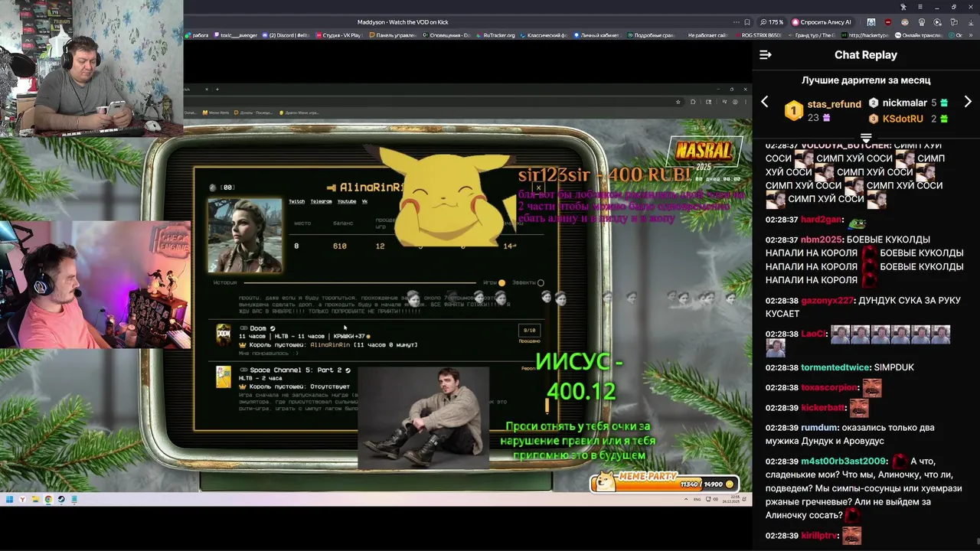Open the RuTracker.org bookmark
Screen dimensions: 980x551
click(496, 35)
